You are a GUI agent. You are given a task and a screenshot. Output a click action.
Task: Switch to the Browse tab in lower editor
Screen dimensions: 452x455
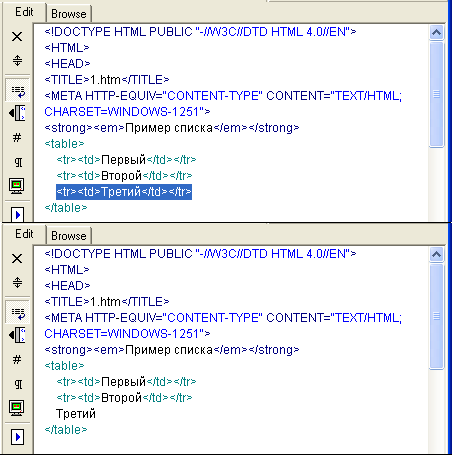tap(69, 236)
